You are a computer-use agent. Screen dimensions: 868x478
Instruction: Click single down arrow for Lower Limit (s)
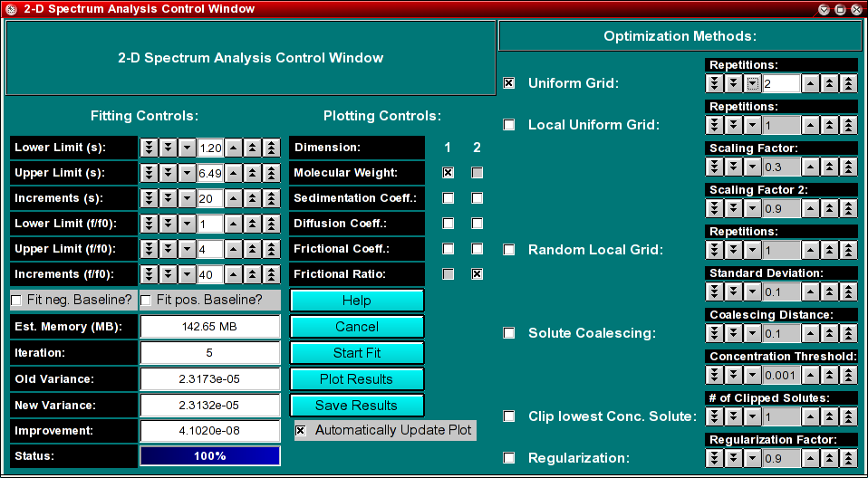click(186, 148)
